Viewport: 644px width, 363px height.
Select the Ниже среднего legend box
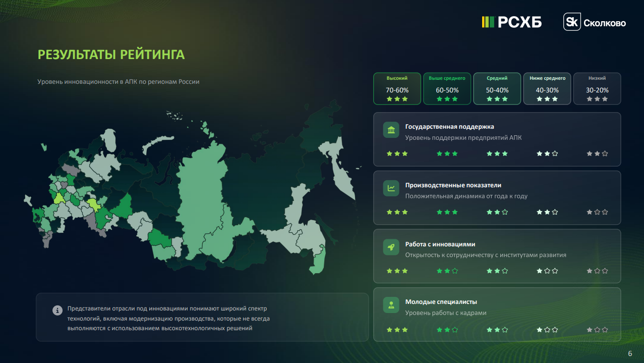(547, 88)
